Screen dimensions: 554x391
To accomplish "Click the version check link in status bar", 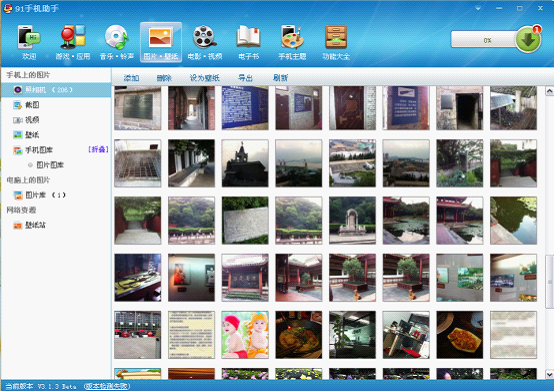I will coord(107,386).
